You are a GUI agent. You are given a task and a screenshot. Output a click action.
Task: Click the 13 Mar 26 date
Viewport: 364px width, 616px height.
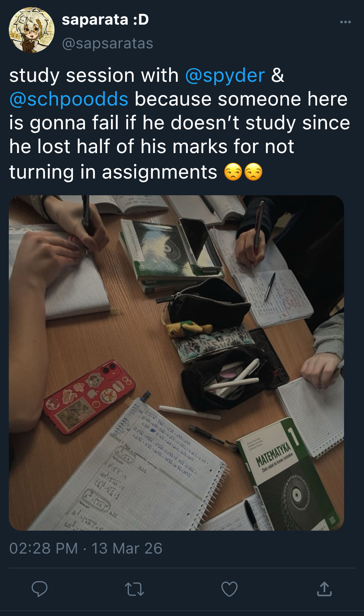click(127, 549)
